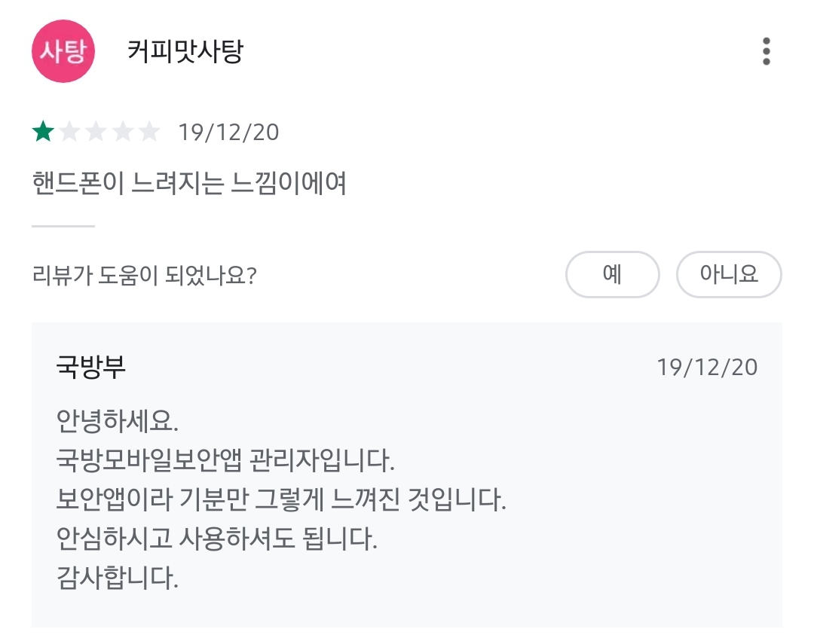This screenshot has height=644, width=814.
Task: Click the line 안심하시고 사용하셔도 됩니다.
Action: click(x=216, y=539)
